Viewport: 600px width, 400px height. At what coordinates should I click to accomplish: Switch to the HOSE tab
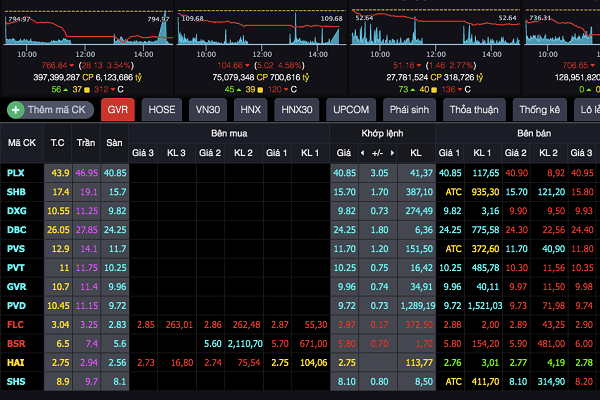pos(162,110)
